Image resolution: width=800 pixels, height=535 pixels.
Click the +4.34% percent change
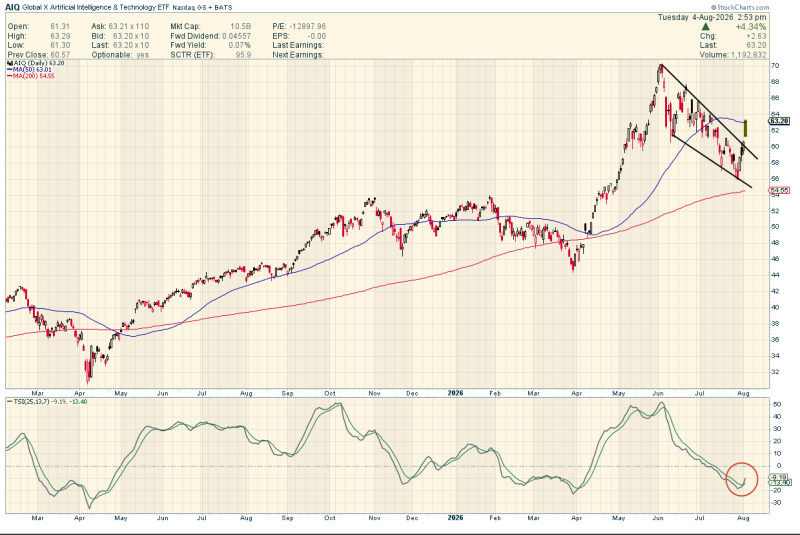coord(751,27)
